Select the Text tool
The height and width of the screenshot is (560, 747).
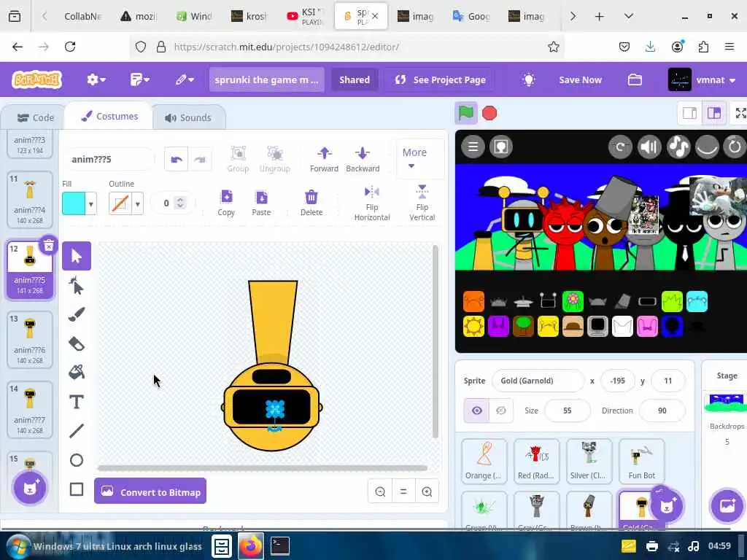click(76, 402)
